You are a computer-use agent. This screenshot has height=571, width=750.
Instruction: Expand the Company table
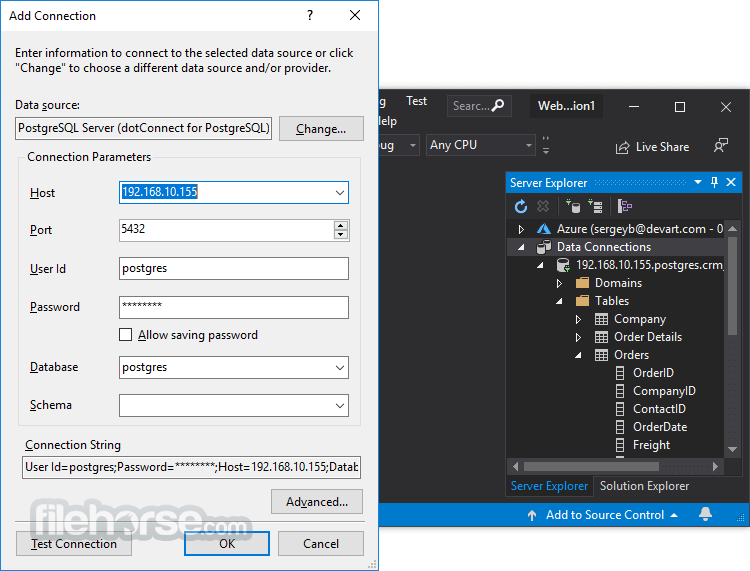tap(578, 319)
